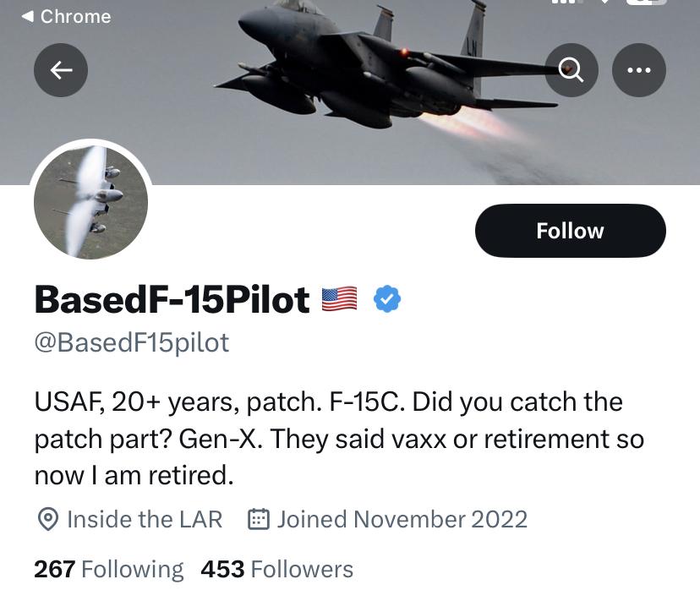Follow the BasedF-15Pilot account
Viewport: 700px width, 601px height.
pyautogui.click(x=571, y=231)
